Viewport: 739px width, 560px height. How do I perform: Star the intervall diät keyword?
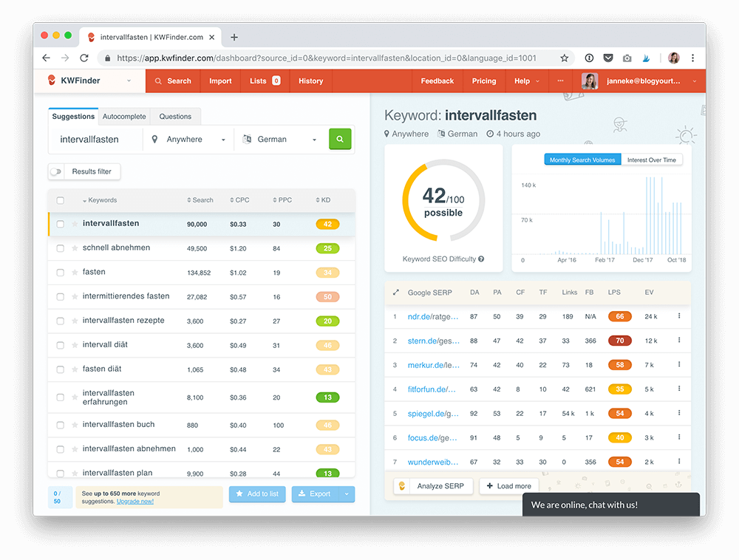(x=75, y=345)
